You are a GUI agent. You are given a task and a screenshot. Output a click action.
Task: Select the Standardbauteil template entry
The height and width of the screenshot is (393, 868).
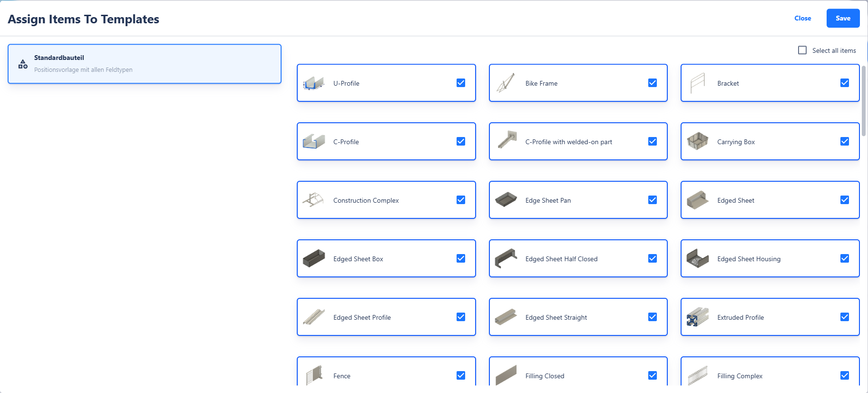[145, 64]
